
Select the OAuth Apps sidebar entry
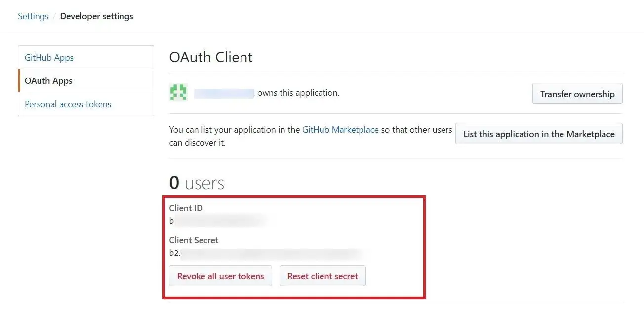(48, 80)
